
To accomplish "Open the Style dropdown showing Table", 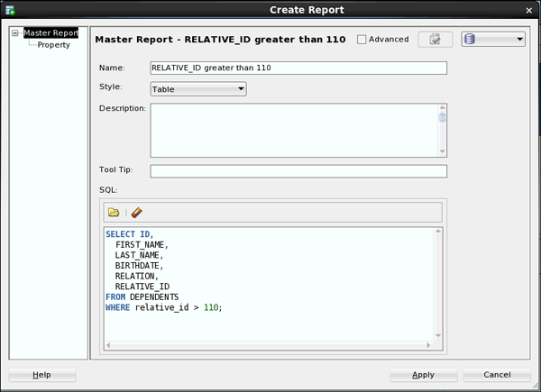I will [198, 89].
